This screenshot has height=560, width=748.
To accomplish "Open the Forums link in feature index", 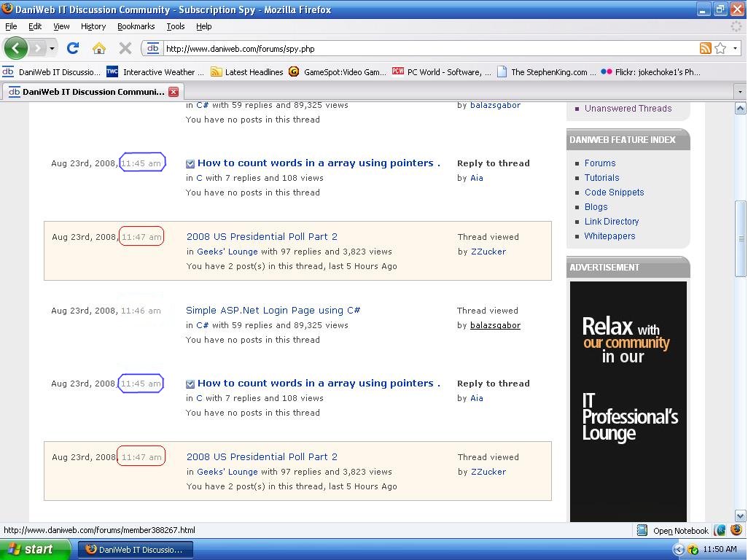I will point(600,163).
